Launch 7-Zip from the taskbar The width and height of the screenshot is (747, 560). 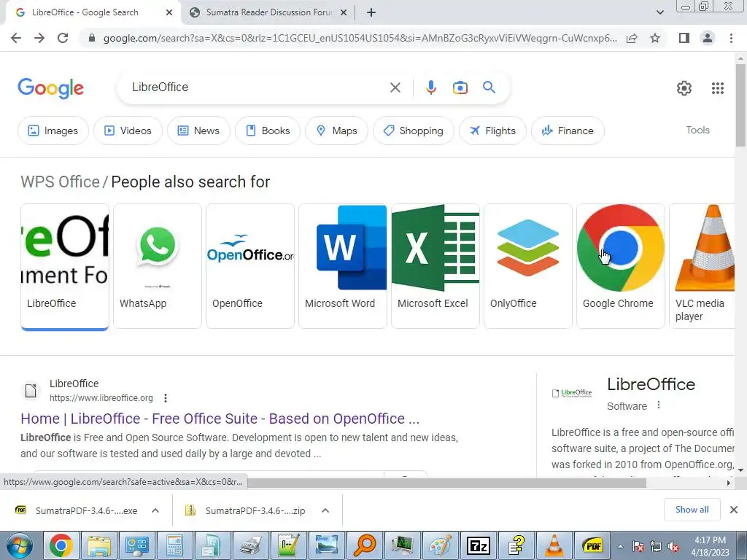click(x=479, y=545)
